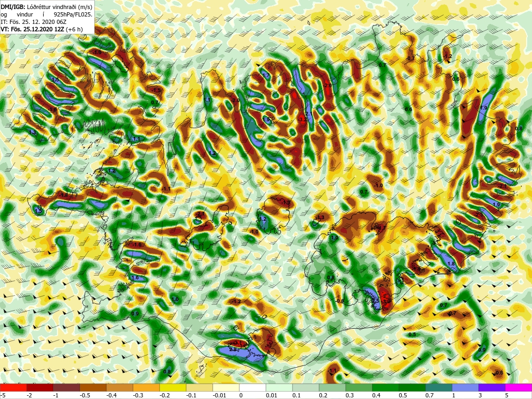Click the '2.5' value label in the blue patch
Viewport: 532px width, 399px height.
pos(376,301)
